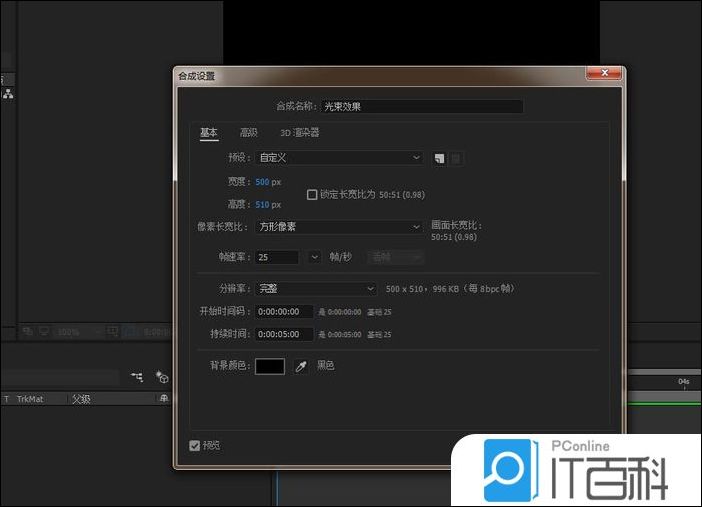
Task: Close the 合成设置 dialog
Action: (604, 73)
